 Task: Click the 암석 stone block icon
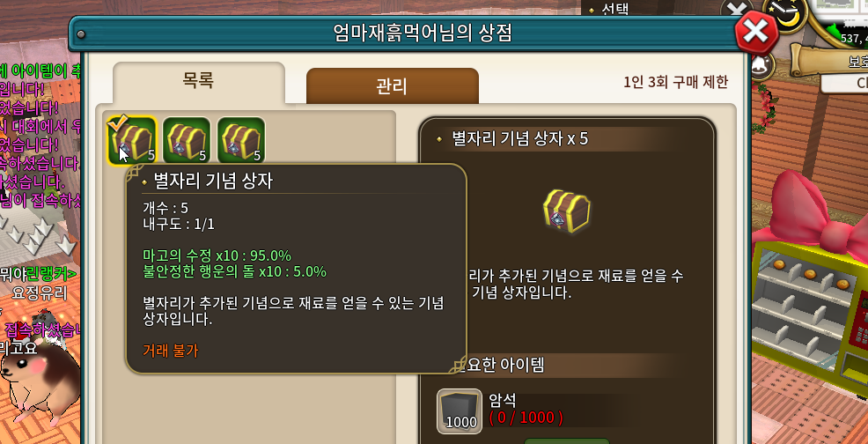point(459,411)
